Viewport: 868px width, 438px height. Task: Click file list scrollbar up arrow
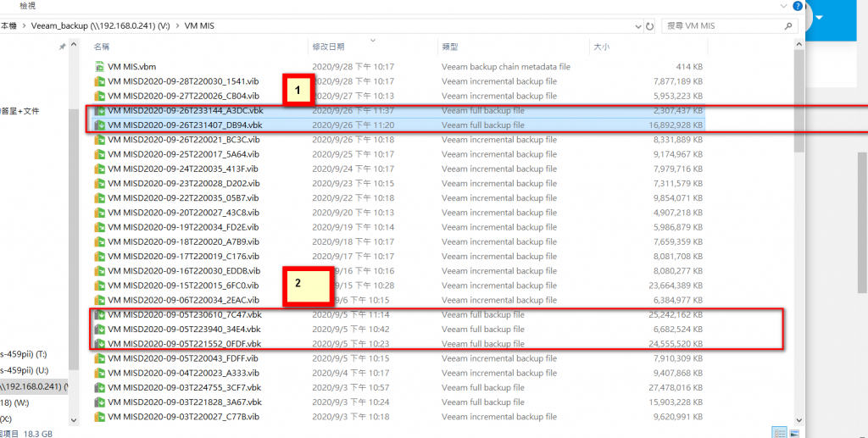[x=798, y=44]
